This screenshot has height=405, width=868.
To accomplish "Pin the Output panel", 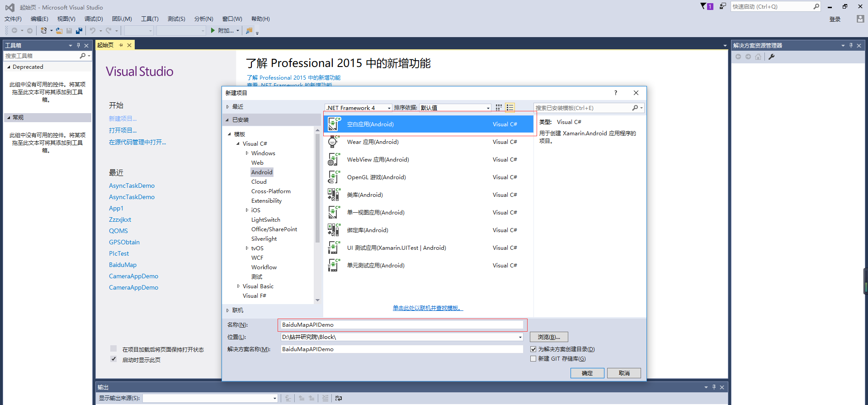I will 714,387.
